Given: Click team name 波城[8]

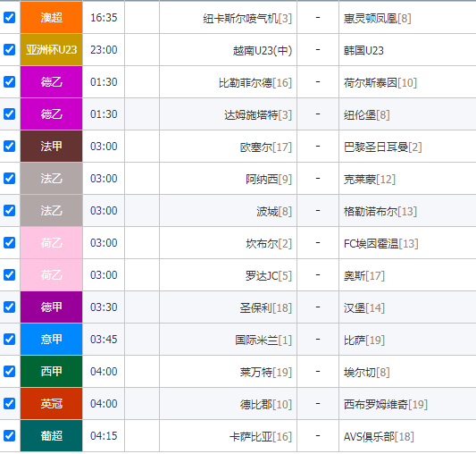Looking at the screenshot, I should (274, 212).
